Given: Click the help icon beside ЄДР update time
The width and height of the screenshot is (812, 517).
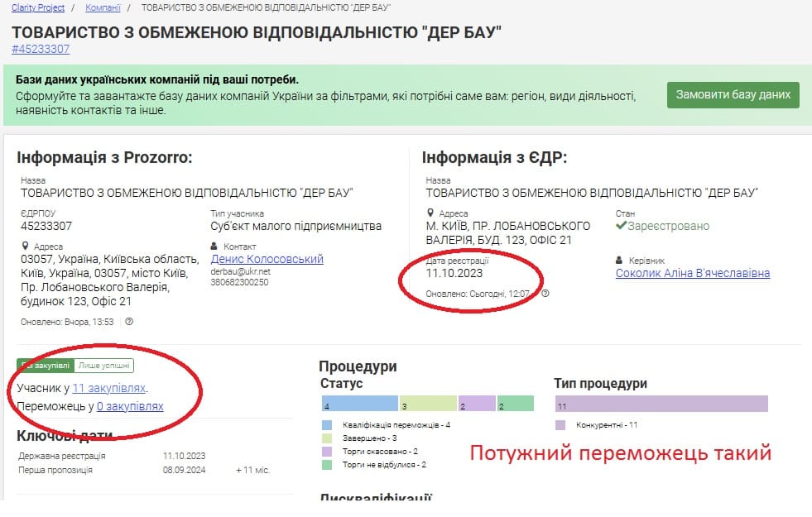Looking at the screenshot, I should click(545, 294).
